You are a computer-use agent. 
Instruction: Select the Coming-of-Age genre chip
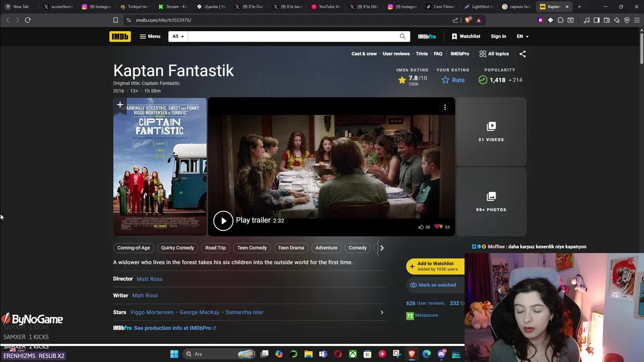134,248
